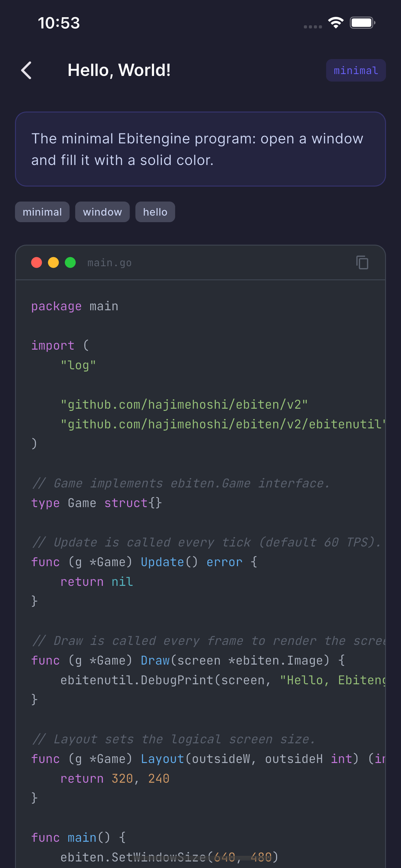This screenshot has width=401, height=868.
Task: Click the green dot in the code header
Action: click(70, 262)
